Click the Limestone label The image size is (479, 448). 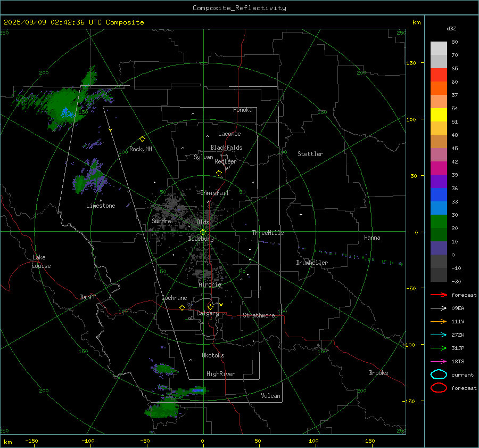click(x=101, y=206)
